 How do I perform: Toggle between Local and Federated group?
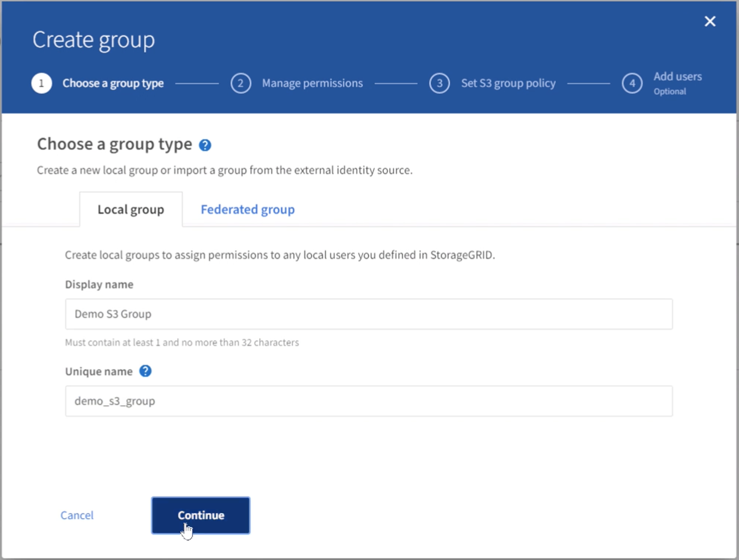(247, 209)
